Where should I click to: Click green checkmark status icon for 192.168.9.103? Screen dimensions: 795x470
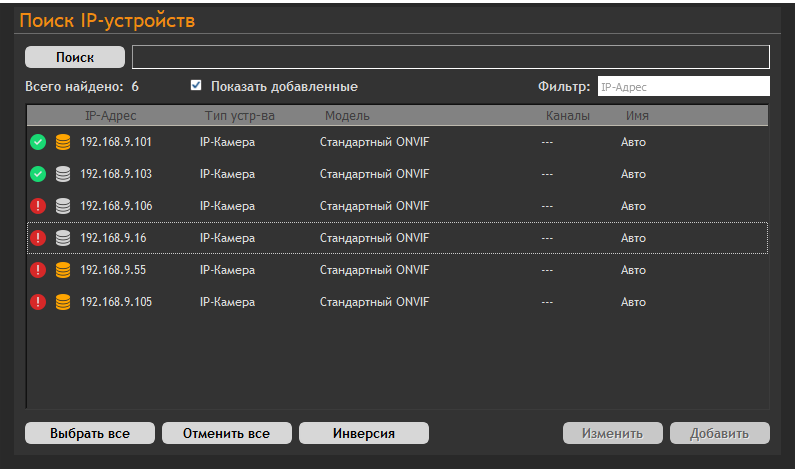(38, 174)
